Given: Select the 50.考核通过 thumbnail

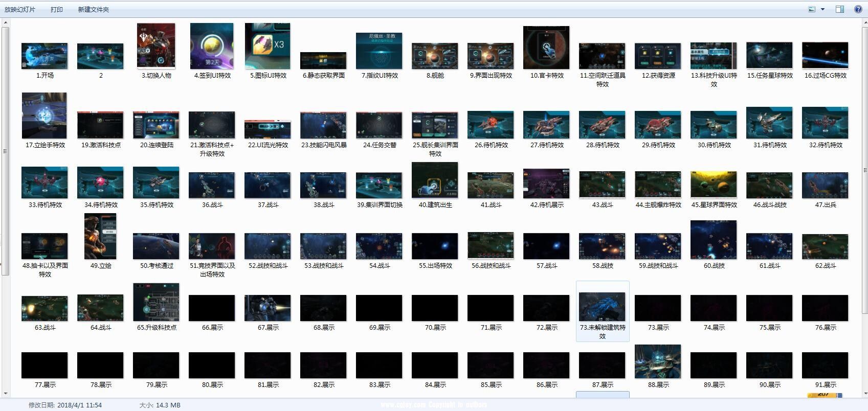Looking at the screenshot, I should (x=156, y=246).
